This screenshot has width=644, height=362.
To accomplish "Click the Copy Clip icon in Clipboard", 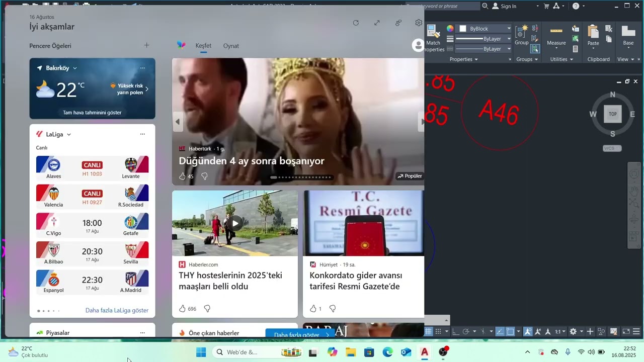I will 609,39.
